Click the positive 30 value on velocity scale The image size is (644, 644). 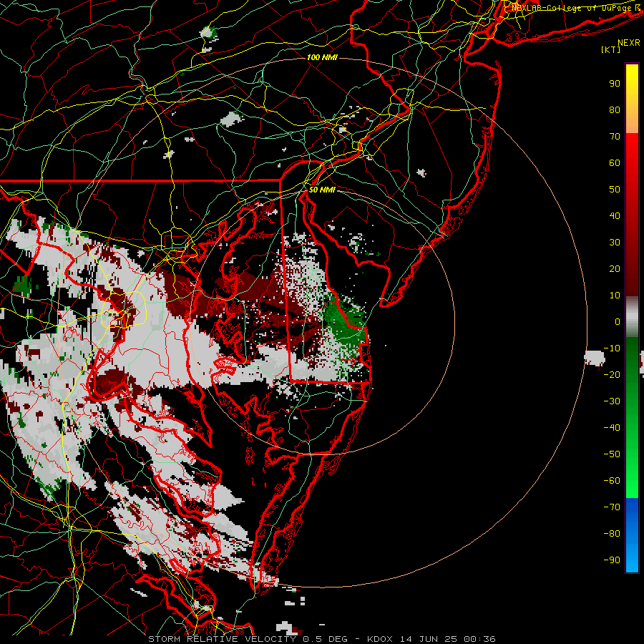(x=615, y=243)
